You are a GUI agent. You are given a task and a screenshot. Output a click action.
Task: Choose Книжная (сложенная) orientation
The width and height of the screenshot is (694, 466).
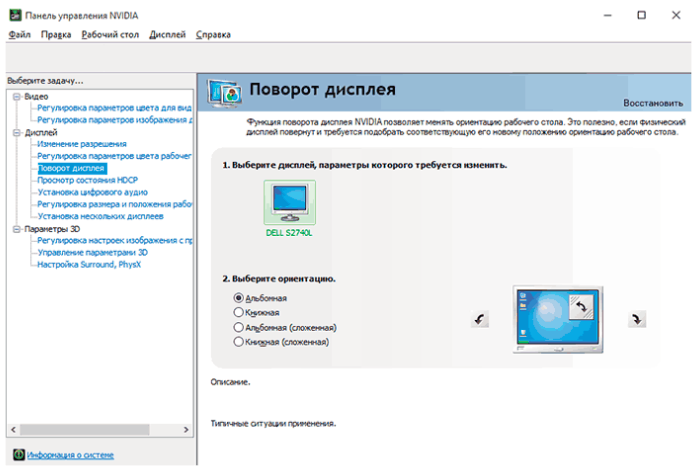click(x=239, y=342)
